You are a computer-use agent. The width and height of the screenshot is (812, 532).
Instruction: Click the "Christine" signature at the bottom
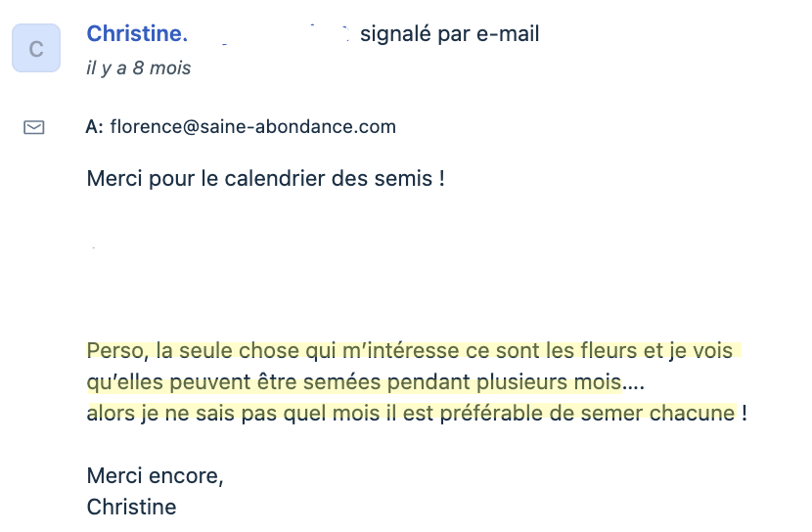(x=131, y=508)
